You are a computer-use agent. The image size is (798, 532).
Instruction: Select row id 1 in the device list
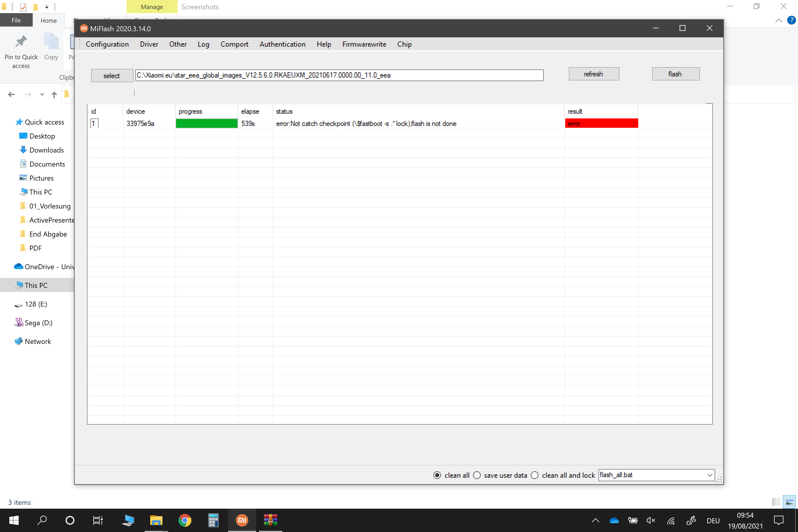pos(94,123)
